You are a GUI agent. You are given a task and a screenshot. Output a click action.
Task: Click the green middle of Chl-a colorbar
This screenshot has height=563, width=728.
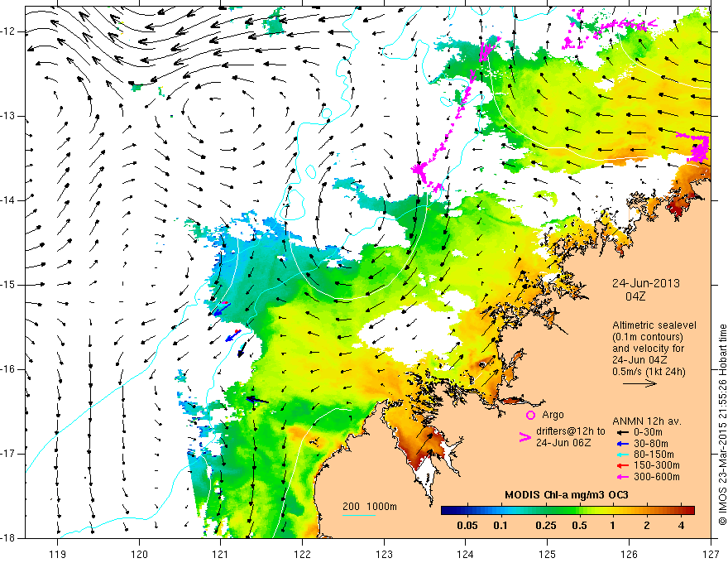pyautogui.click(x=568, y=510)
